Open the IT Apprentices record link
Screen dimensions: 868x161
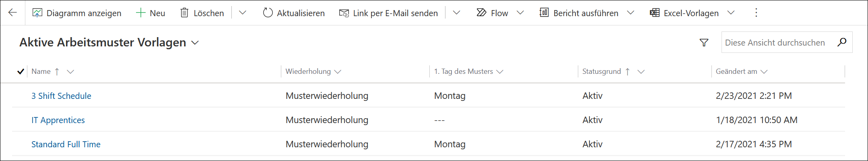[58, 120]
